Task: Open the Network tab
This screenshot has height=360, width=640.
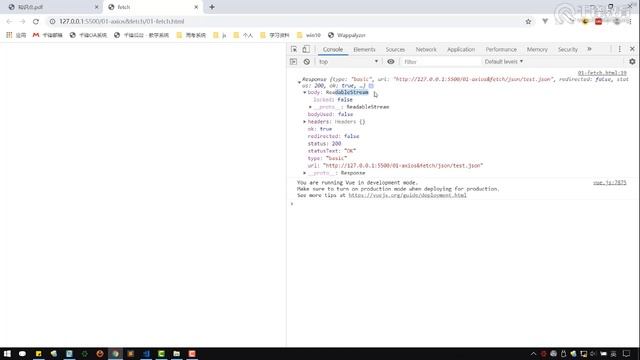Action: tap(426, 49)
